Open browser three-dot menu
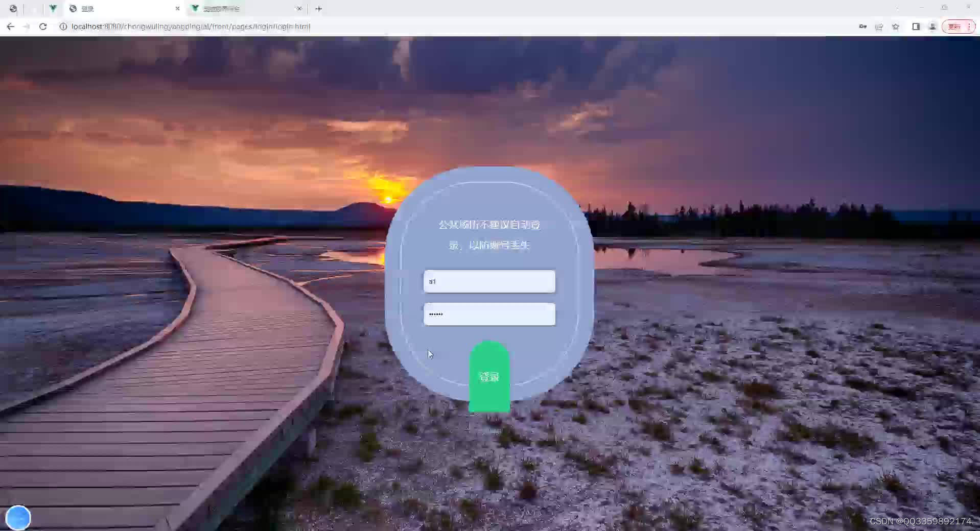Viewport: 980px width, 531px height. [x=969, y=27]
